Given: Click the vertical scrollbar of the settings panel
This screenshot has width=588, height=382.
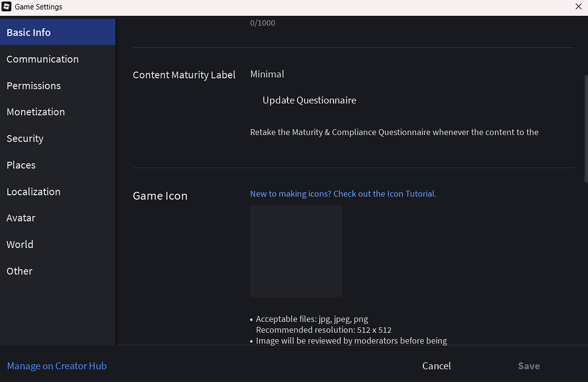Looking at the screenshot, I should tap(586, 128).
